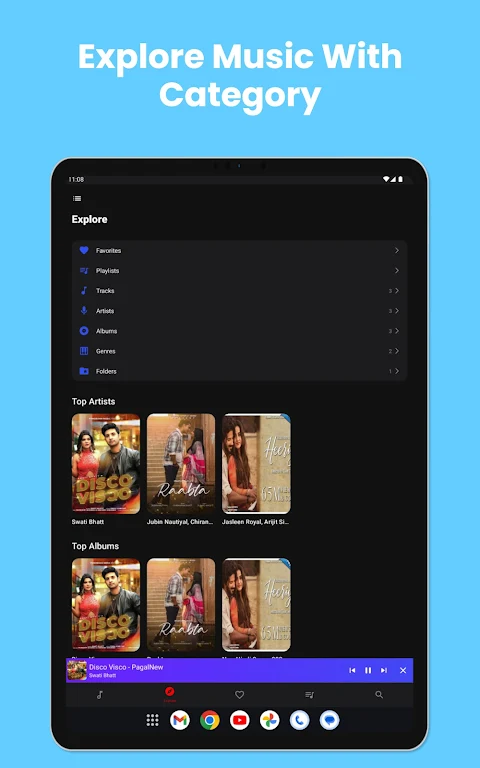Launch Gmail from the dock

click(180, 720)
